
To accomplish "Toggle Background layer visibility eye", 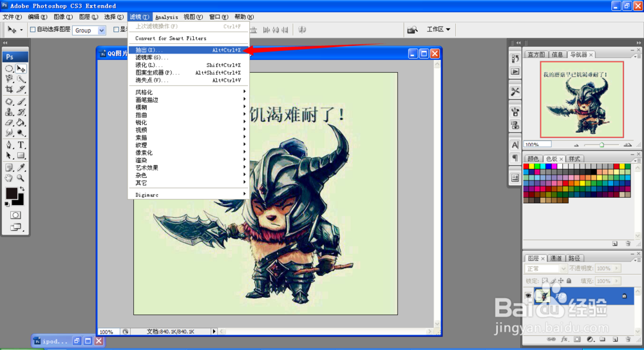I will pos(528,296).
